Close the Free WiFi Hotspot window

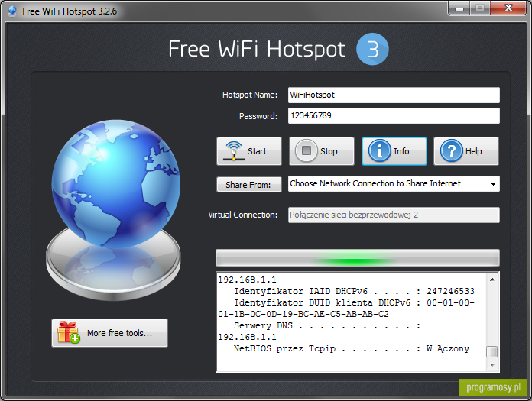coord(508,8)
